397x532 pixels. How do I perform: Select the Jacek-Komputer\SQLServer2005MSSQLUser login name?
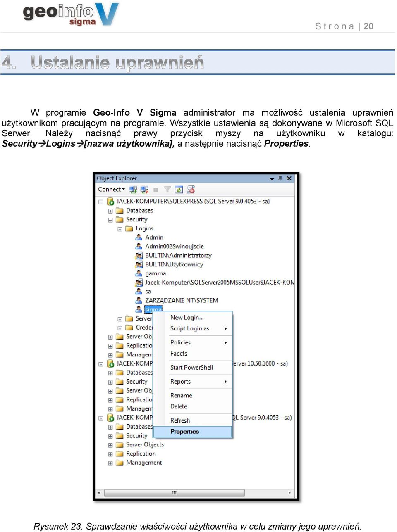pyautogui.click(x=220, y=283)
